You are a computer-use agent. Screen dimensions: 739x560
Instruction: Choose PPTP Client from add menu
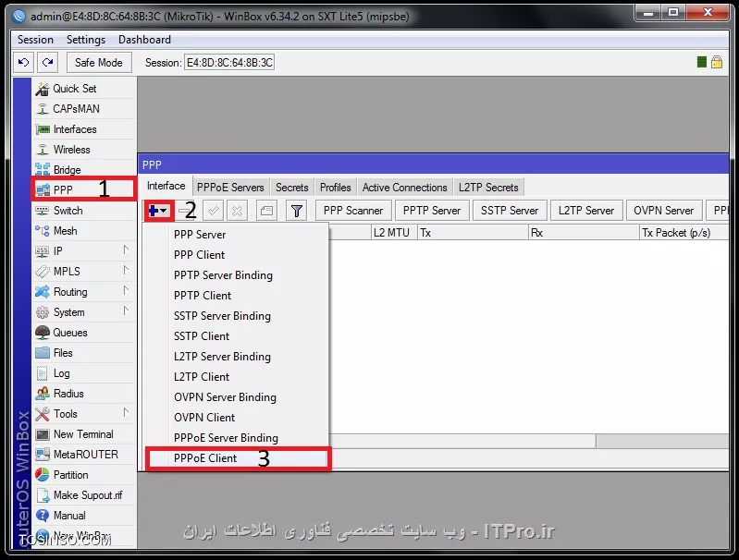coord(236,296)
